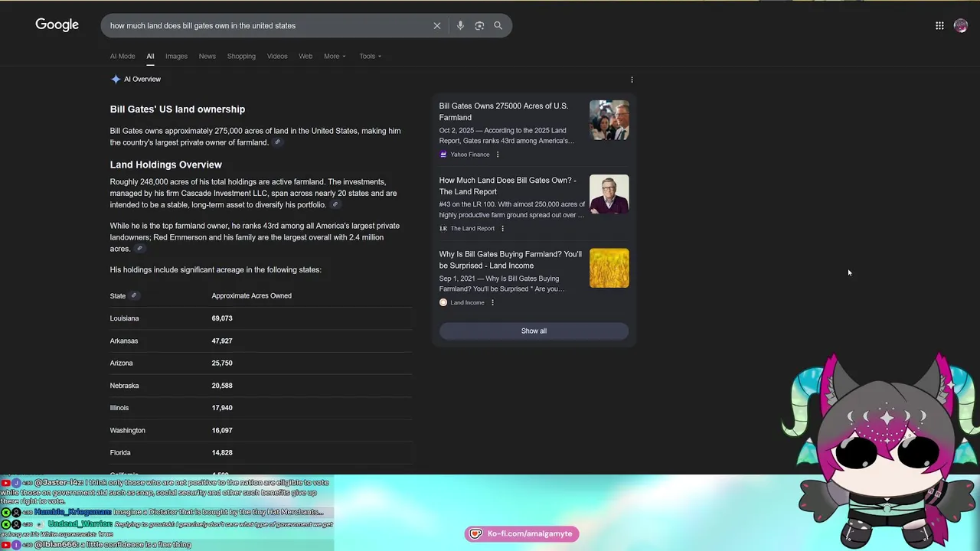980x551 pixels.
Task: Switch to News tab
Action: pos(207,56)
